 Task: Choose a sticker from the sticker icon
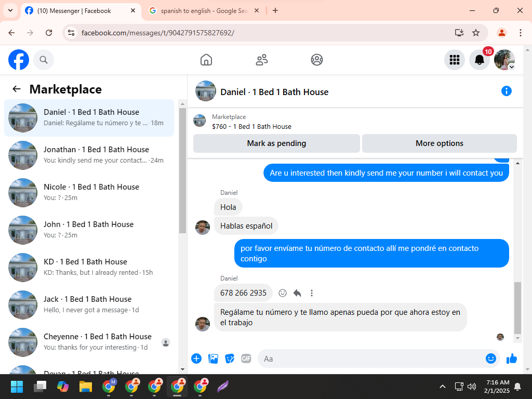coord(230,358)
